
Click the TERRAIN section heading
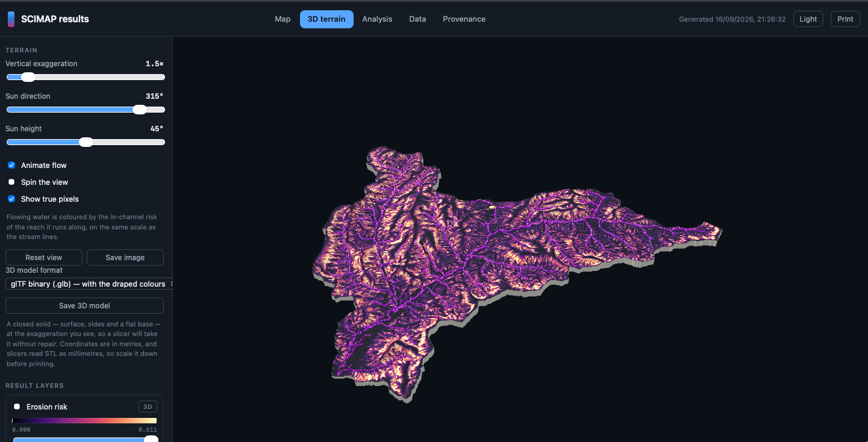click(21, 51)
